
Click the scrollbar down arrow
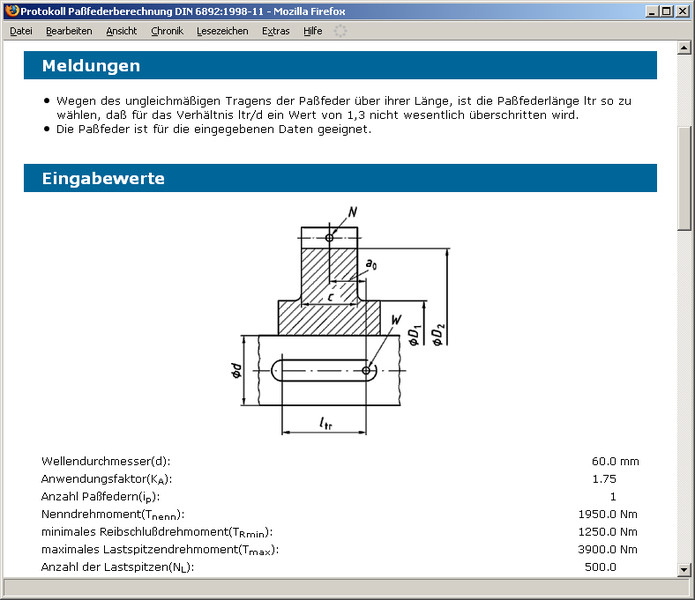684,570
